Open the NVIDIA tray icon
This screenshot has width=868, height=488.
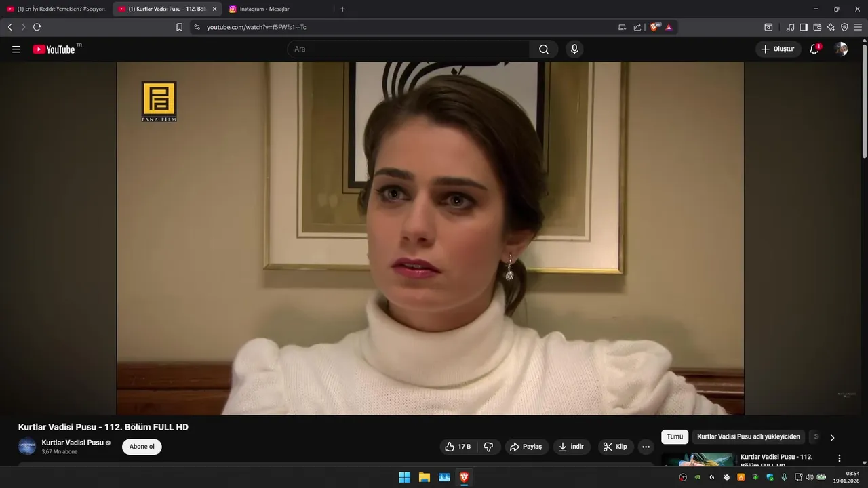[698, 477]
